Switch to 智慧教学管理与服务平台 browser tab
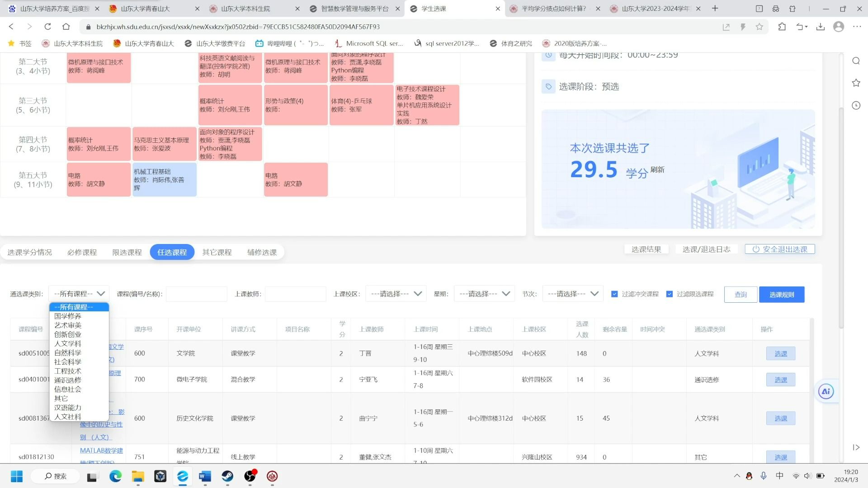The height and width of the screenshot is (488, 868). (354, 9)
